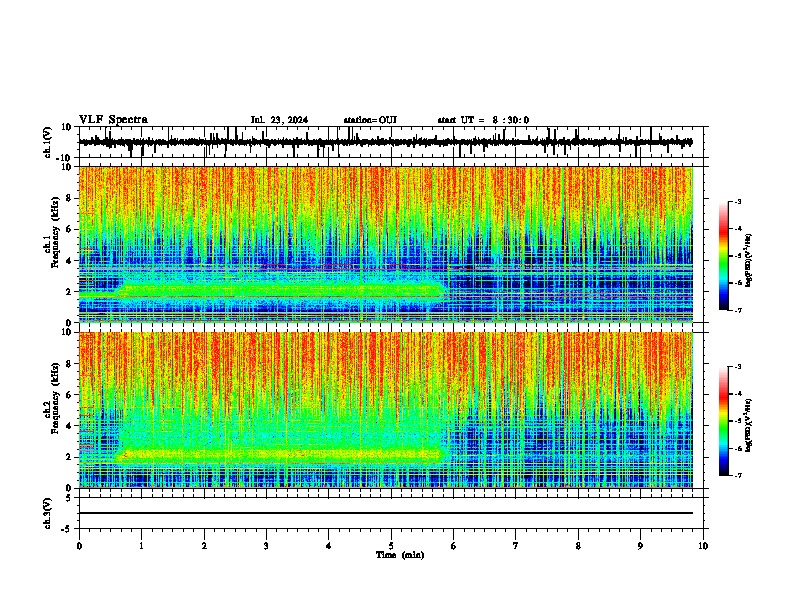Click the "6" kHz tick on ch.1 frequency axis
This screenshot has width=792, height=612.
point(69,229)
